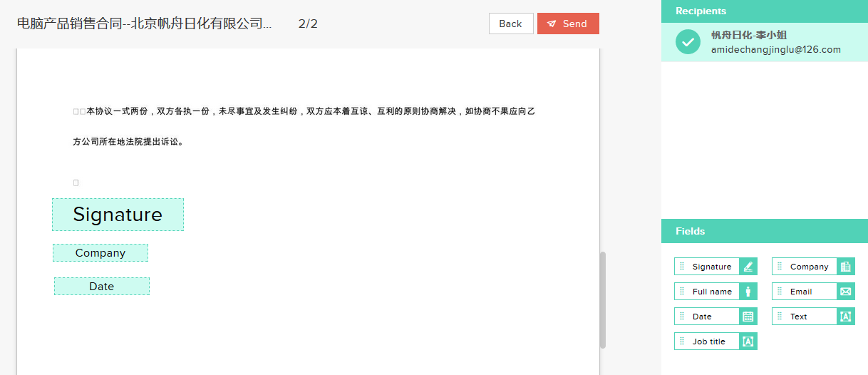The height and width of the screenshot is (375, 868).
Task: Select the Text field in Fields panel
Action: click(813, 317)
